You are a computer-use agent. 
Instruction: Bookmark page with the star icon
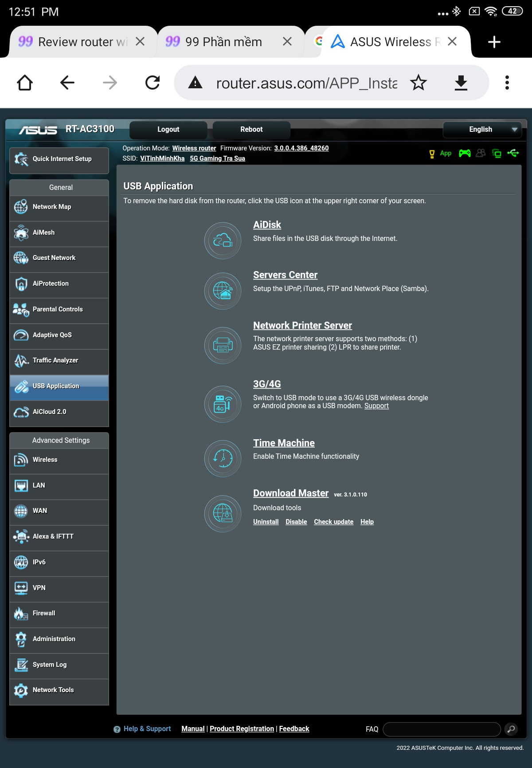point(418,83)
